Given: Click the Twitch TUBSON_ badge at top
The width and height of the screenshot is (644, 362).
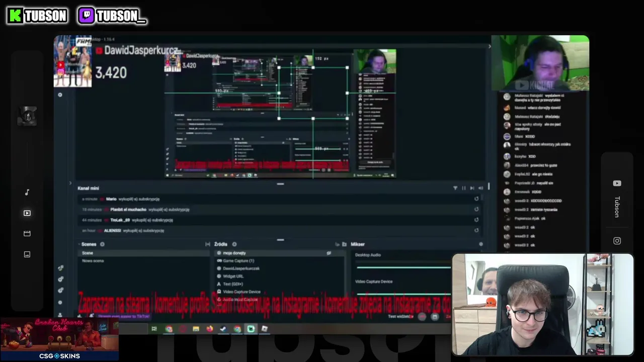Looking at the screenshot, I should [x=112, y=16].
